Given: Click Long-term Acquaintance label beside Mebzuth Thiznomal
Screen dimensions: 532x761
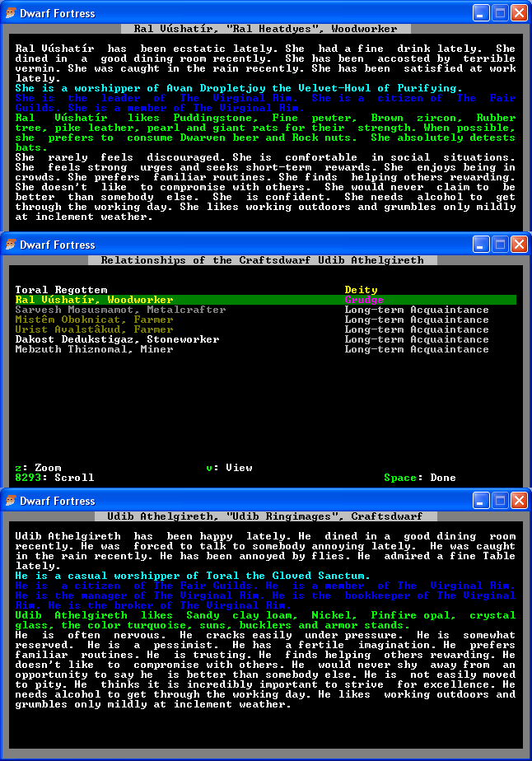Looking at the screenshot, I should click(417, 349).
